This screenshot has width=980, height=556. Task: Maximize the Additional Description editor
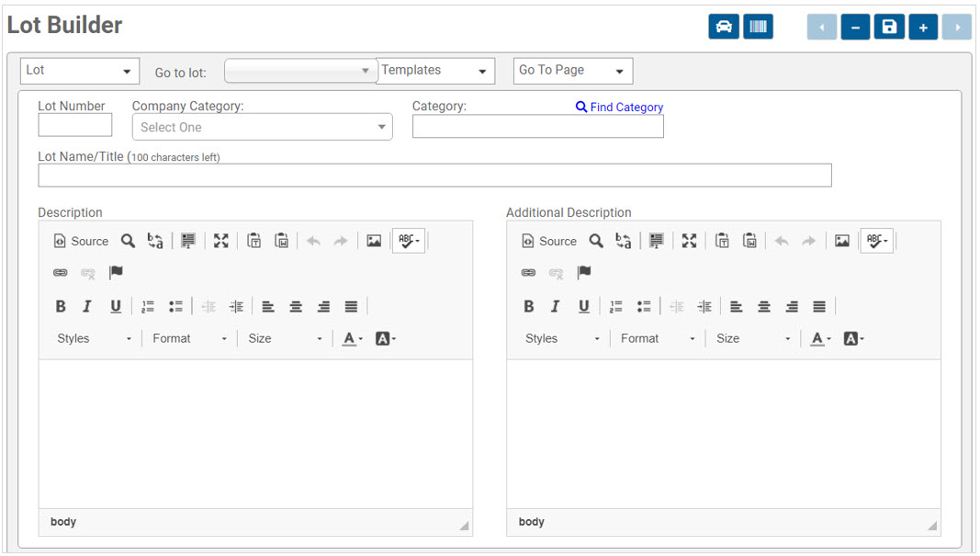click(x=689, y=241)
